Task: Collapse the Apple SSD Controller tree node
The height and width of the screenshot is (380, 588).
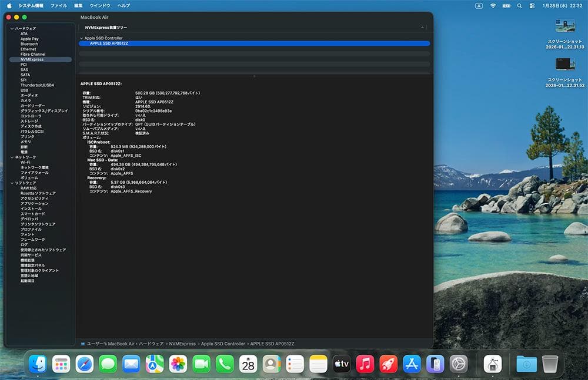Action: pos(81,38)
